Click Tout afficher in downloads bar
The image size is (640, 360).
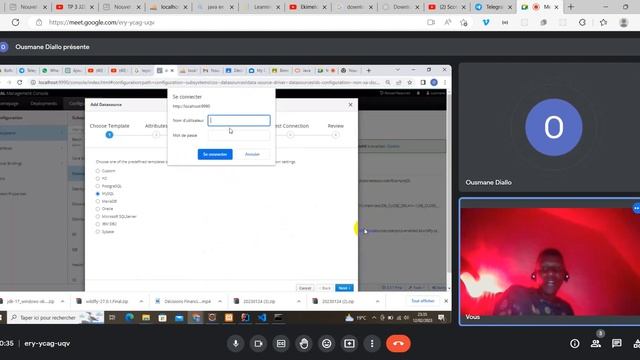pyautogui.click(x=423, y=301)
